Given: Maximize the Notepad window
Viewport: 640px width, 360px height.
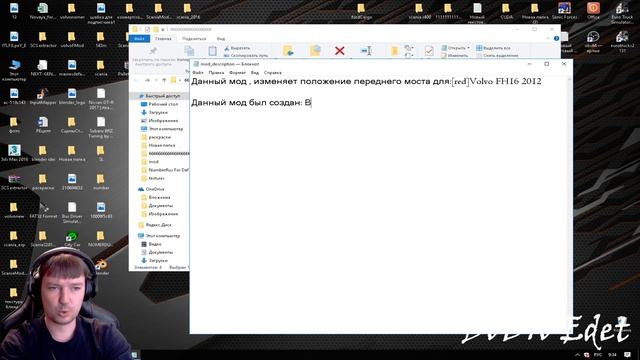Looking at the screenshot, I should coord(547,64).
